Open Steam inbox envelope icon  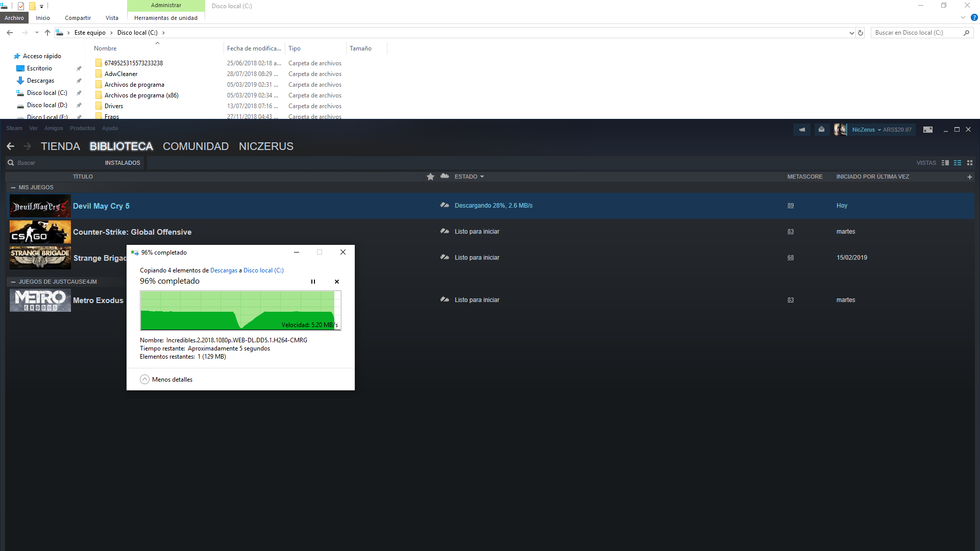(821, 130)
